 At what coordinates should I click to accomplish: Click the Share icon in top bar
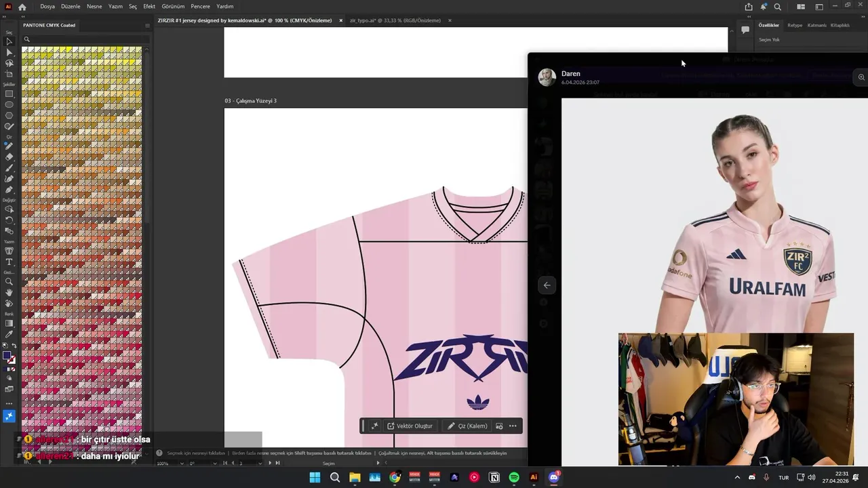pyautogui.click(x=749, y=7)
